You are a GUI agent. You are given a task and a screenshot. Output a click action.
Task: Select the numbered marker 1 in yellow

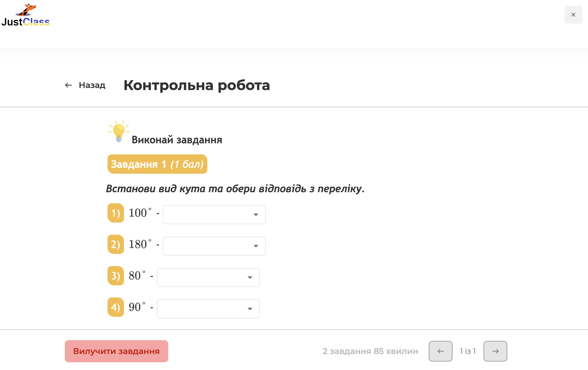pos(115,213)
